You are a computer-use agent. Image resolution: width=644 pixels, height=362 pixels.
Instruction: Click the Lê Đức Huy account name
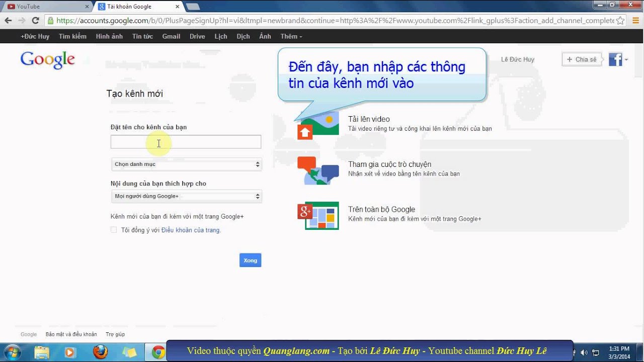(x=518, y=59)
